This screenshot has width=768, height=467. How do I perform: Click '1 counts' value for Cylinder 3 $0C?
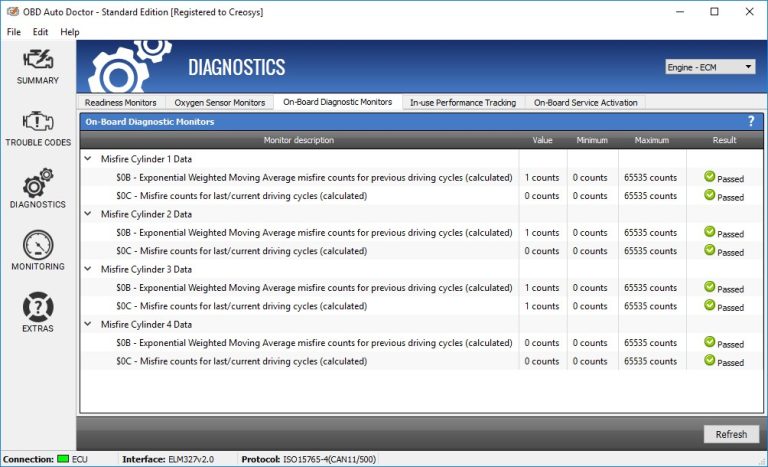click(x=541, y=306)
